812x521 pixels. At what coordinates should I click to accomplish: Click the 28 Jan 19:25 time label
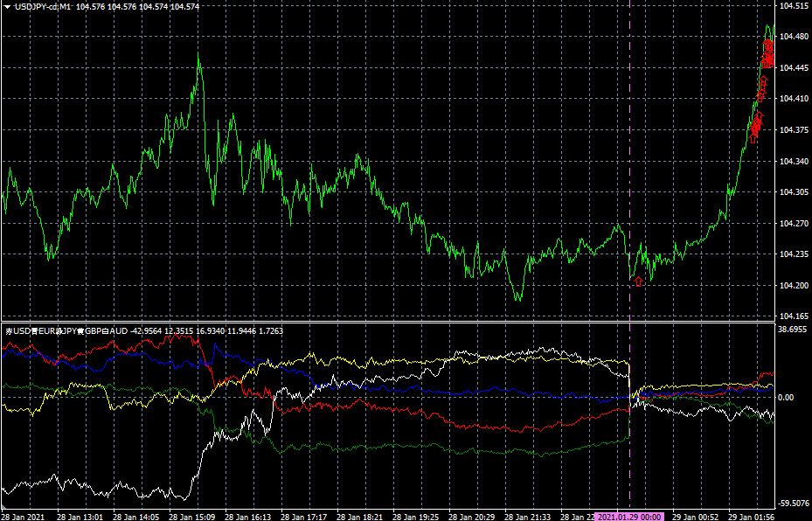tap(415, 517)
